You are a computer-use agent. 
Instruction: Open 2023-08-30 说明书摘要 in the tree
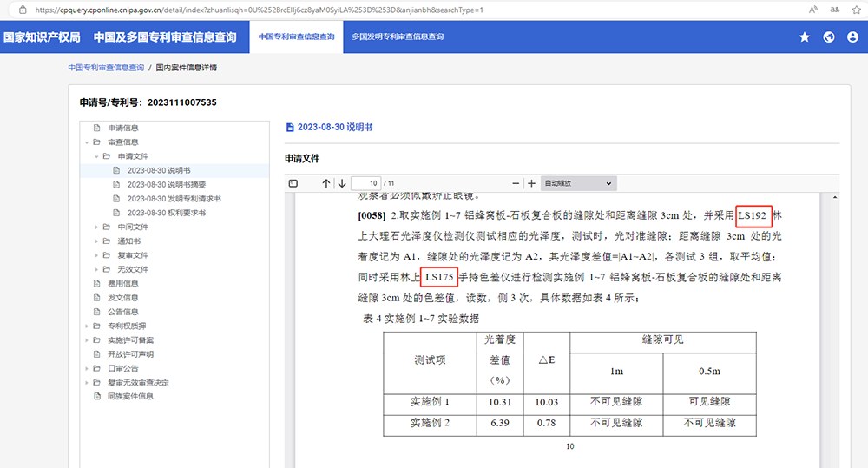[167, 184]
